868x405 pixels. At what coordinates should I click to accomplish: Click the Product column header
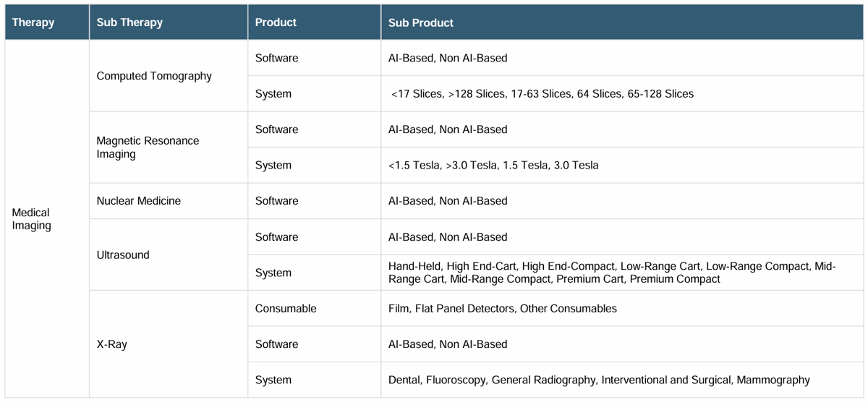(x=314, y=22)
